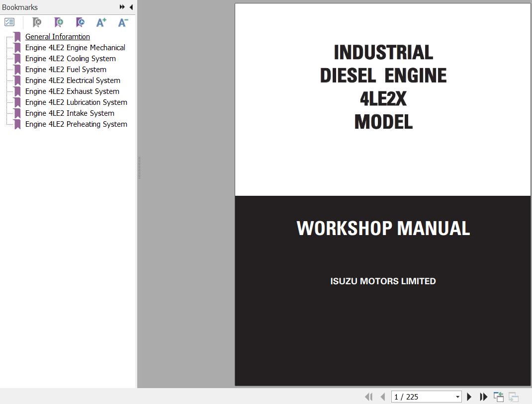Click bookmark ribbon icon beside Engine Mechanical
This screenshot has height=404, width=532.
coord(17,48)
